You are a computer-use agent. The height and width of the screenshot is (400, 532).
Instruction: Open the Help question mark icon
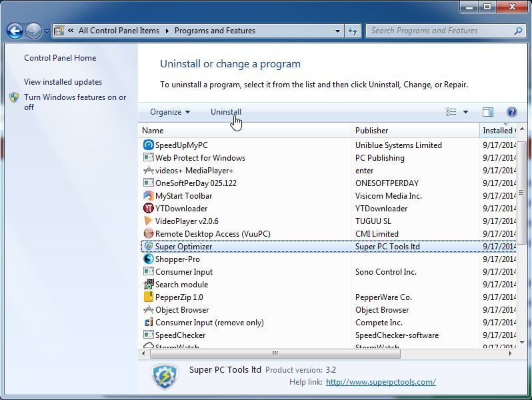pos(511,112)
